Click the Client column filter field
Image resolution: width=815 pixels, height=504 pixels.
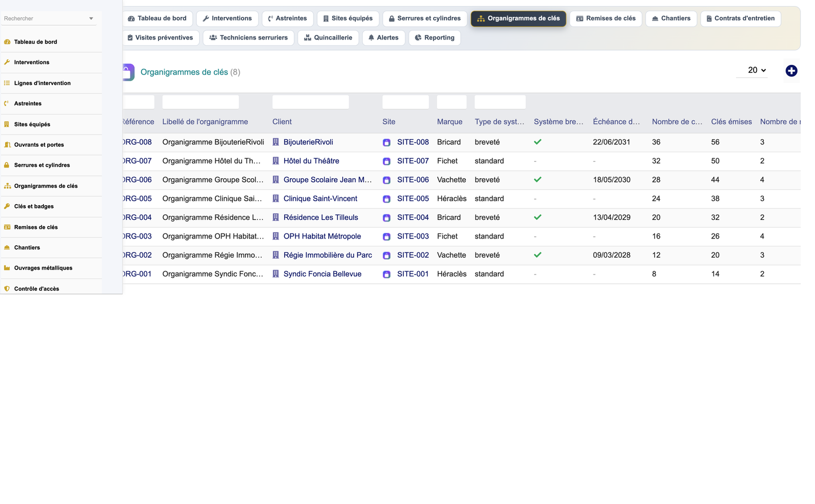[311, 102]
